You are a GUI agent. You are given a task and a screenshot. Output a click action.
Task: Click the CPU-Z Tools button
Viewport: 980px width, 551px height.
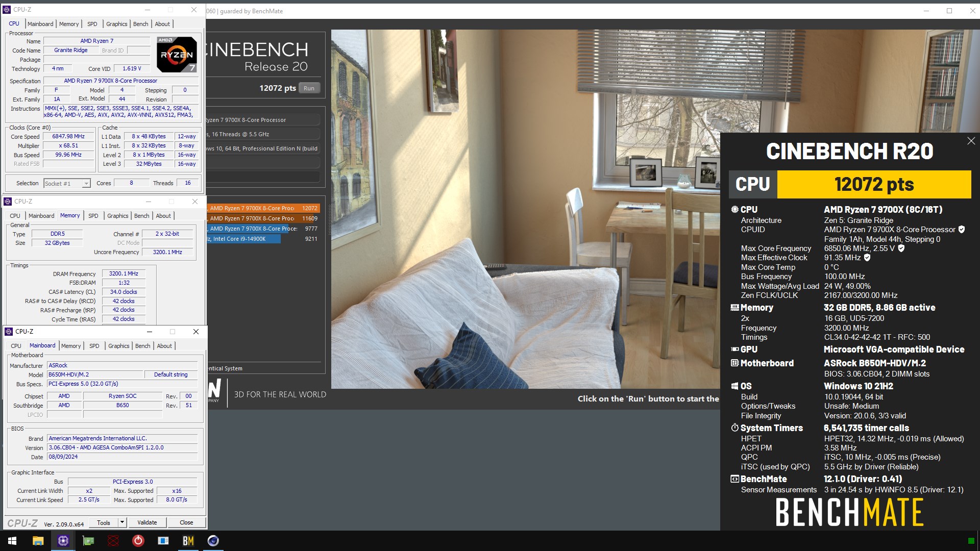pos(104,522)
